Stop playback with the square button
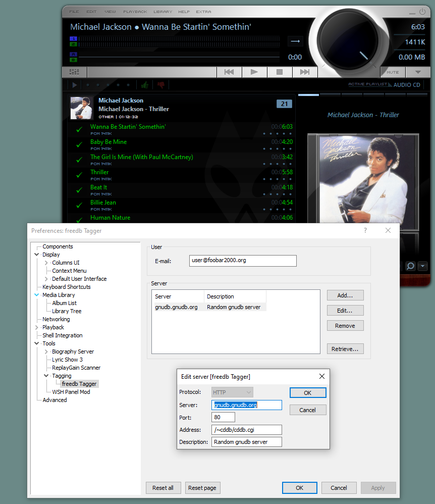The image size is (435, 504). [280, 72]
